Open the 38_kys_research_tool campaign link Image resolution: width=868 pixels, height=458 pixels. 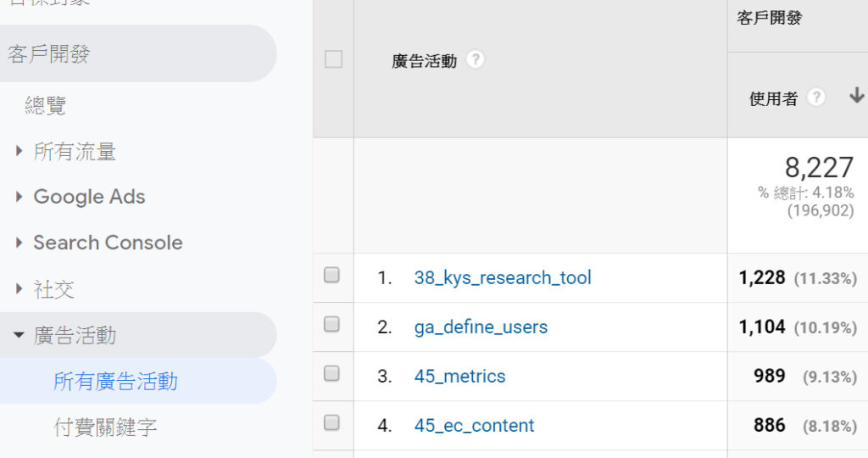[x=503, y=277]
